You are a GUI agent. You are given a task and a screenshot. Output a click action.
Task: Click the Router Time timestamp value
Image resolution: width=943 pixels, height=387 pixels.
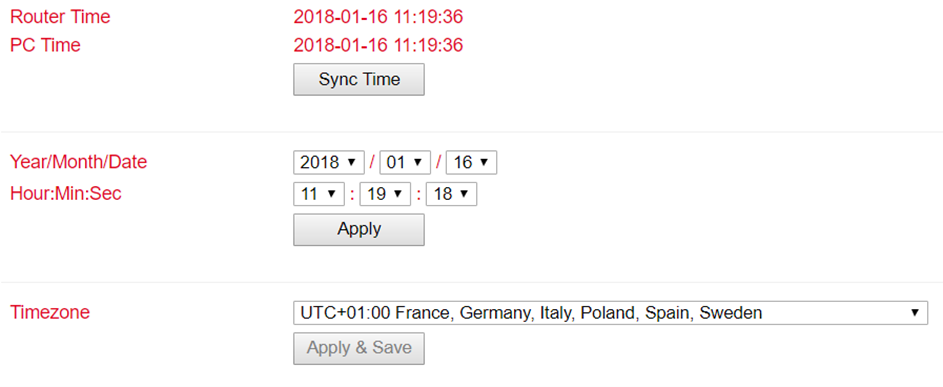coord(378,17)
